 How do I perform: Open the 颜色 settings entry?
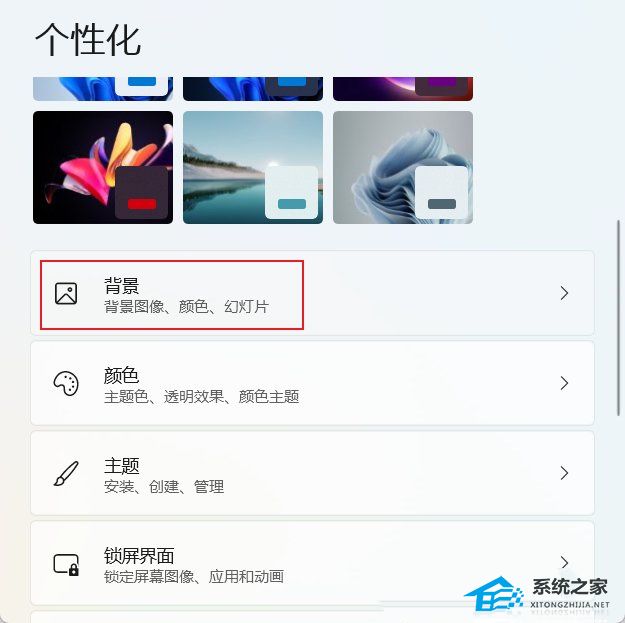pyautogui.click(x=312, y=383)
